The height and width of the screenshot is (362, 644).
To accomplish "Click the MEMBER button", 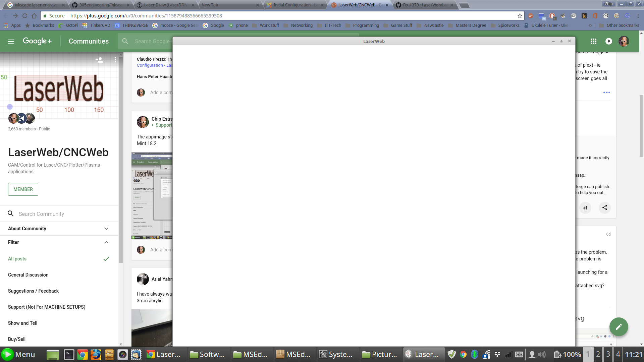I will tap(23, 189).
